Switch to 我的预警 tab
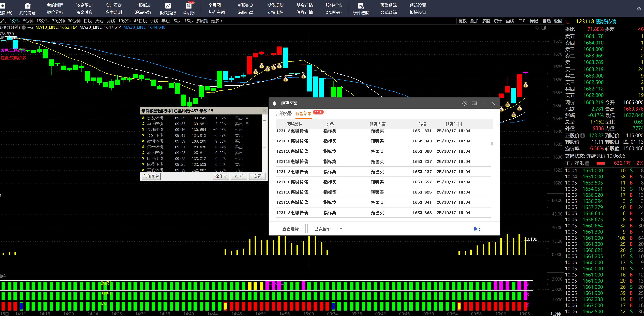 284,114
